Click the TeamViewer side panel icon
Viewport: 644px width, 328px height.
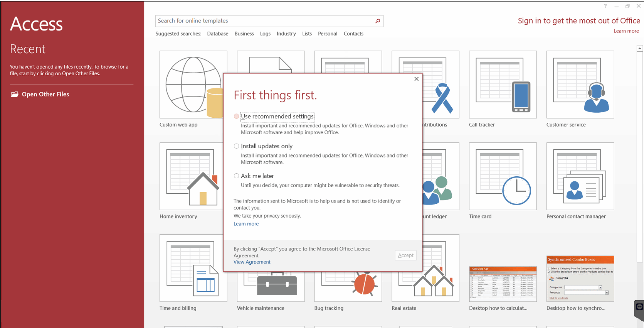639,307
